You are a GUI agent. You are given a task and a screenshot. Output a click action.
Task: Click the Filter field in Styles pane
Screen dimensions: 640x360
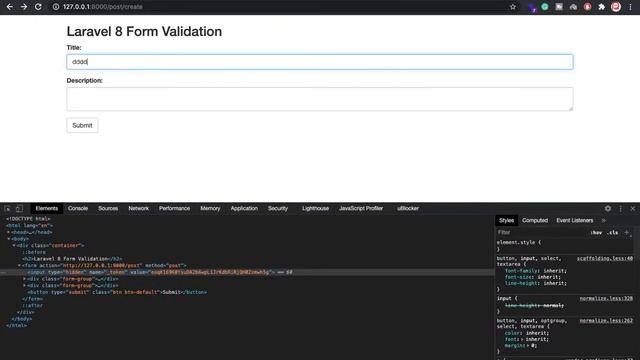coord(541,232)
